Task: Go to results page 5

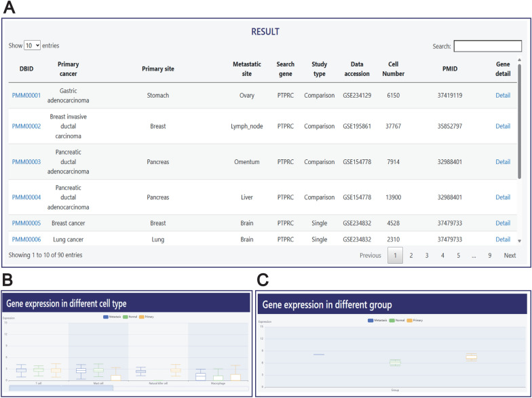Action: [459, 255]
